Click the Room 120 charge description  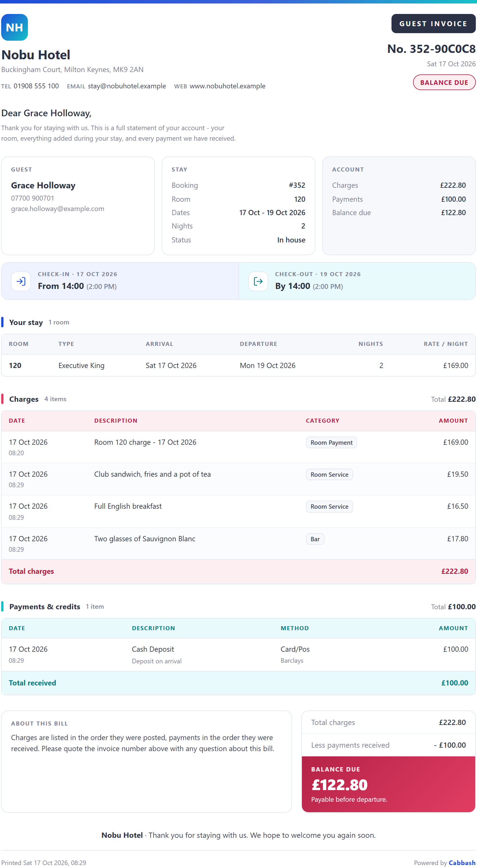tap(145, 442)
